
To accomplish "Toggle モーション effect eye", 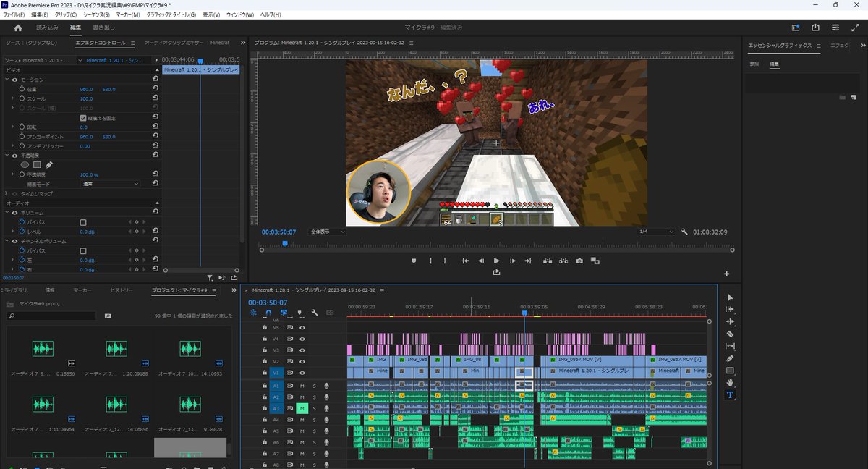I will tap(14, 80).
